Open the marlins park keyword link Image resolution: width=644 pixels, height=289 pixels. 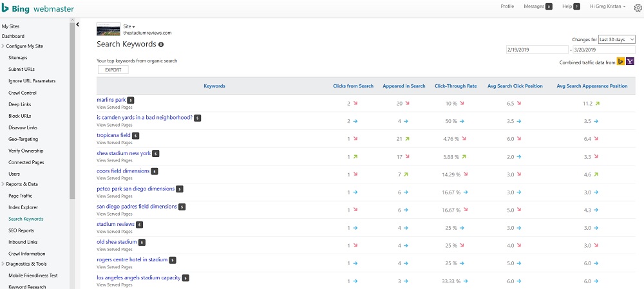pos(111,100)
